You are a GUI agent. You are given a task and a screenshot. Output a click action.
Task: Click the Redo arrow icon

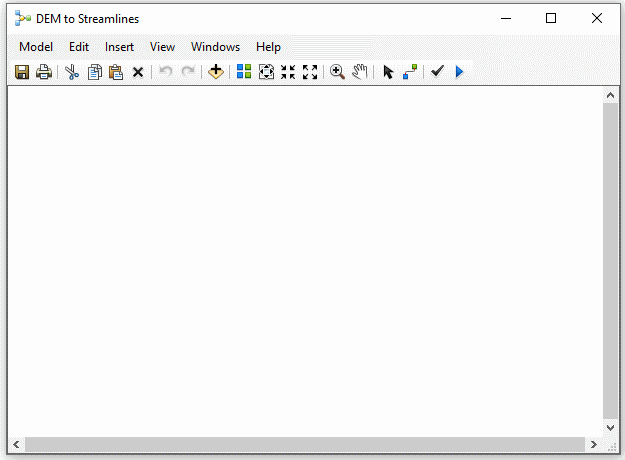(x=188, y=72)
